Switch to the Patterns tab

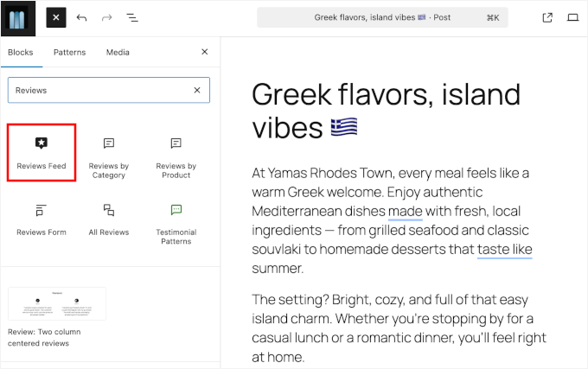(x=69, y=52)
